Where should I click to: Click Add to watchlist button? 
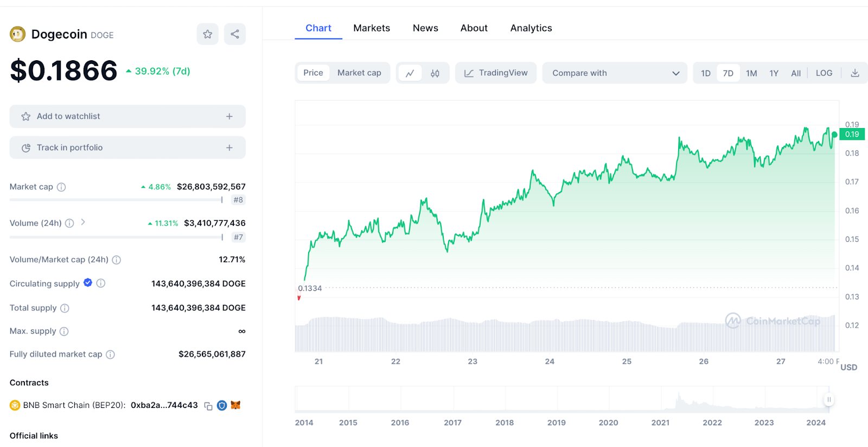(127, 117)
